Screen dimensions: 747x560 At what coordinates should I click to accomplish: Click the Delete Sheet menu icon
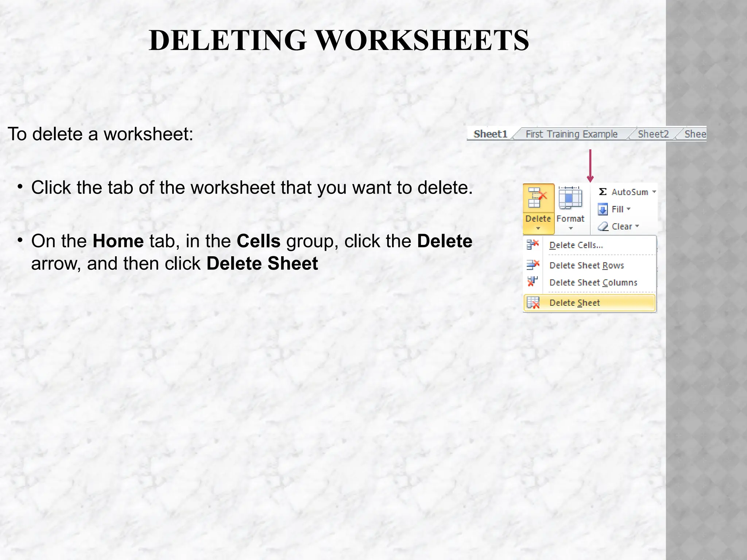click(533, 303)
